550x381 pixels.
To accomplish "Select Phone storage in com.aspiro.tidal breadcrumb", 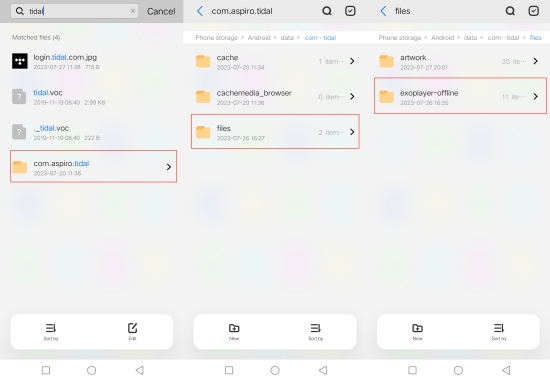I will pyautogui.click(x=216, y=38).
